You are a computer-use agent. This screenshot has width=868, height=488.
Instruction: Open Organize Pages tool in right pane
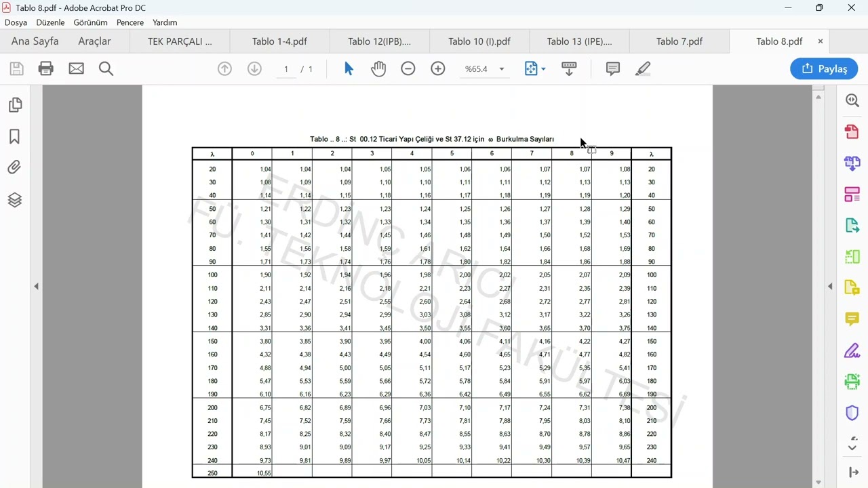[852, 195]
